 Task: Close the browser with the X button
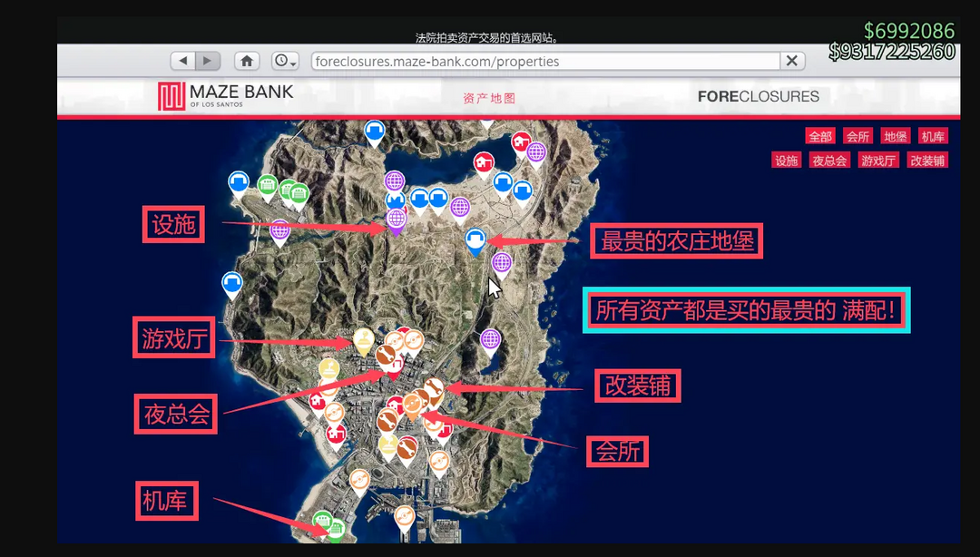(x=792, y=61)
